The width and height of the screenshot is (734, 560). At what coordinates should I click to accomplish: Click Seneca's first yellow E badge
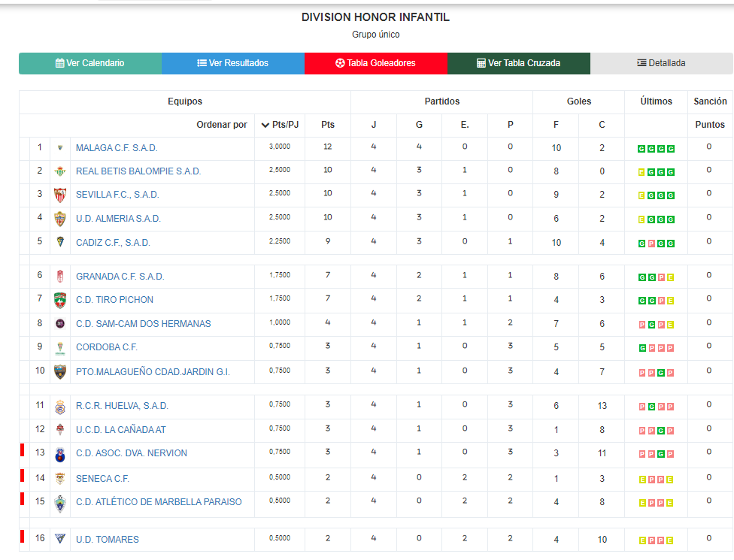pyautogui.click(x=642, y=480)
